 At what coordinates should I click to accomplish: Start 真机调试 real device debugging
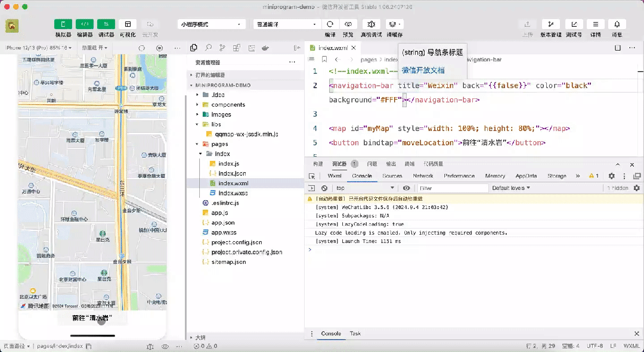click(371, 24)
